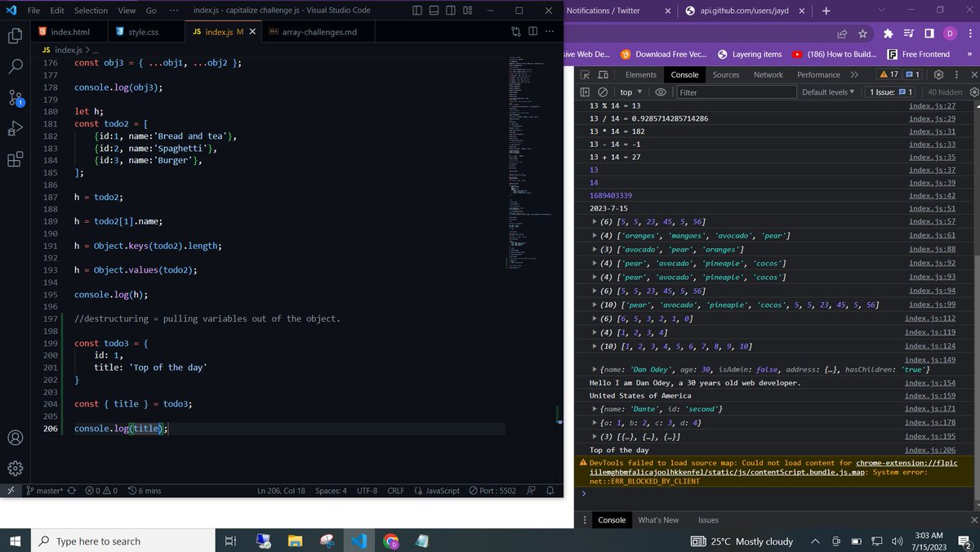The image size is (980, 552).
Task: Open Chrome media control icon
Action: pyautogui.click(x=909, y=33)
